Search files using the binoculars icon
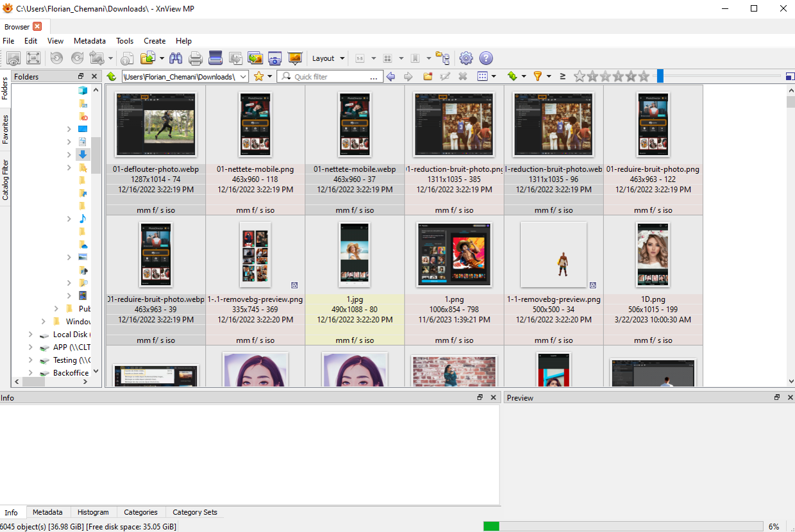The image size is (795, 532). [x=176, y=58]
